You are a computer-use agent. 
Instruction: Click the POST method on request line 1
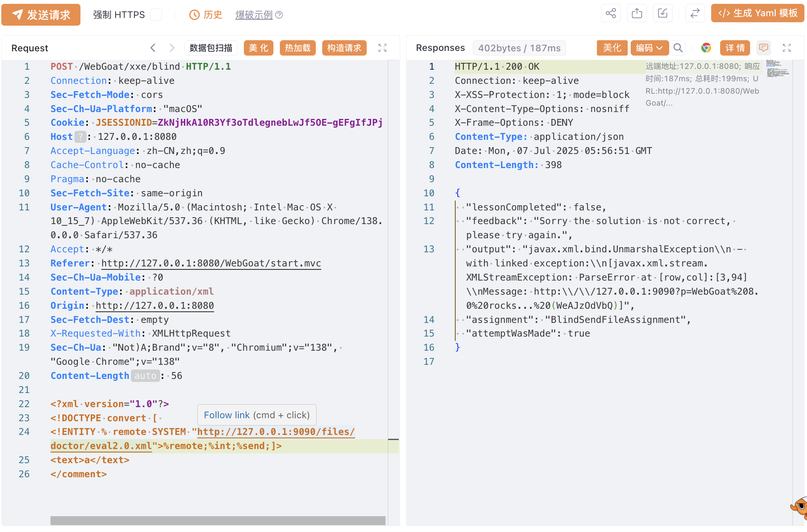[x=62, y=67]
